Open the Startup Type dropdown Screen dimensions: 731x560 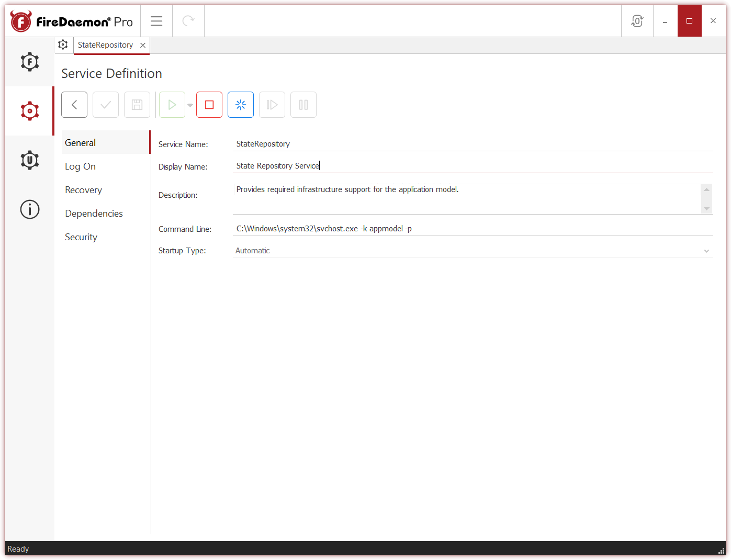pos(706,251)
